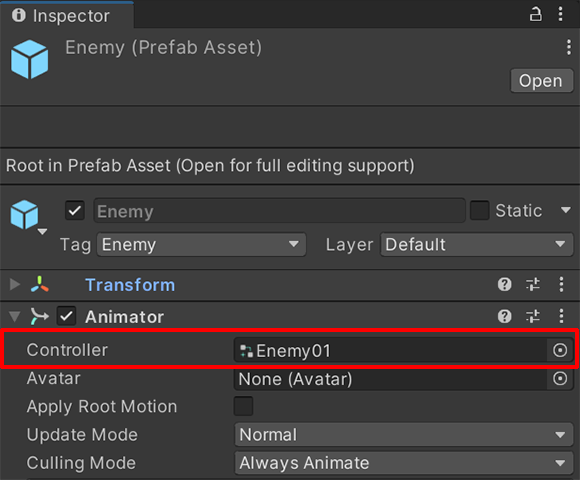This screenshot has height=480, width=580.
Task: Expand the Transform component foldout
Action: click(x=15, y=284)
